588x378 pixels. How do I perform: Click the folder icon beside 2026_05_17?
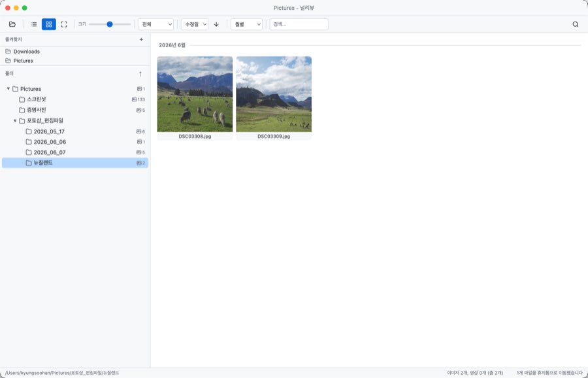(x=29, y=131)
